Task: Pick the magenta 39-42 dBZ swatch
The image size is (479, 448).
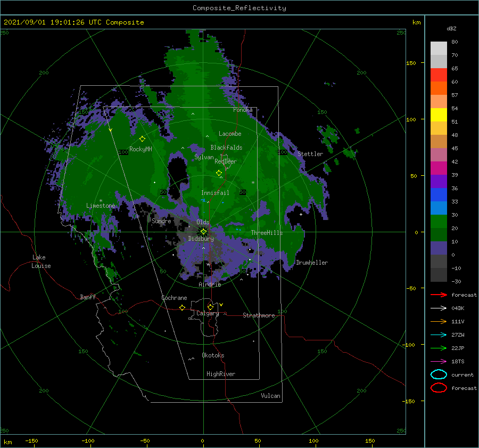Action: coord(439,168)
